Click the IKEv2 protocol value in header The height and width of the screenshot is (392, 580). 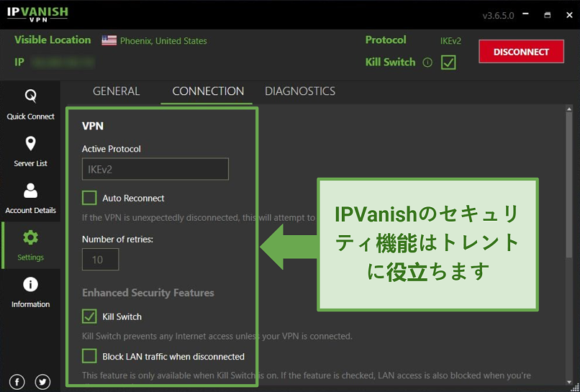pos(450,41)
